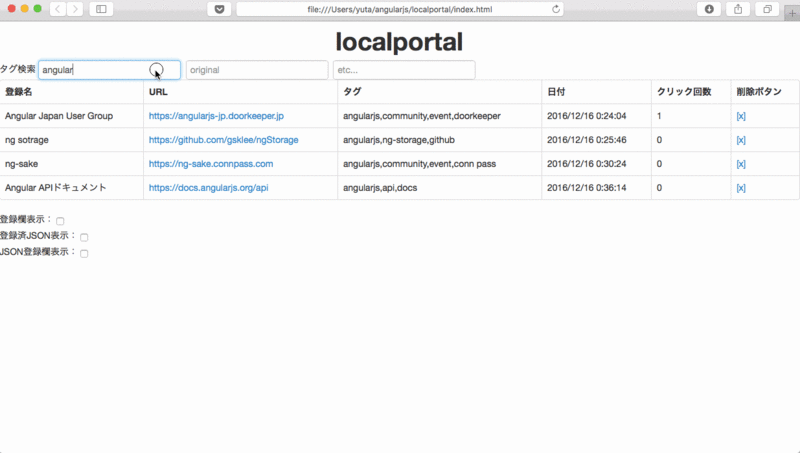The width and height of the screenshot is (800, 453).
Task: Click the 'original' search field
Action: pos(257,70)
